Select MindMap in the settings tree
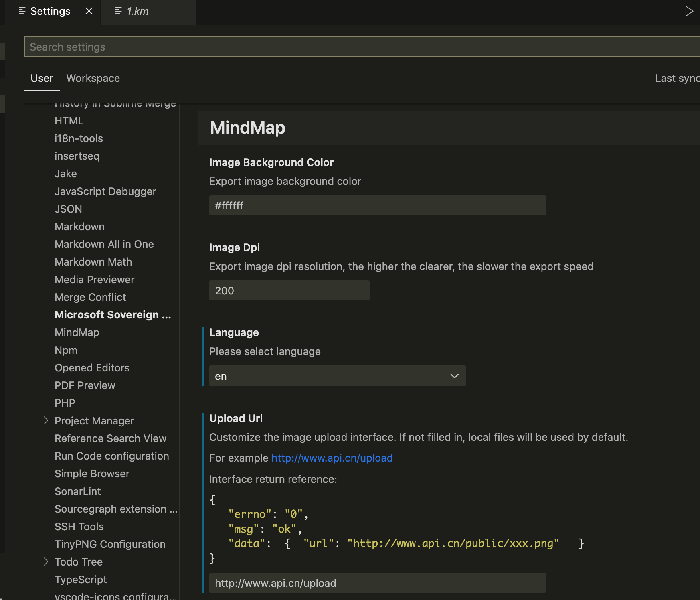Screen dimensions: 700x600 (77, 332)
